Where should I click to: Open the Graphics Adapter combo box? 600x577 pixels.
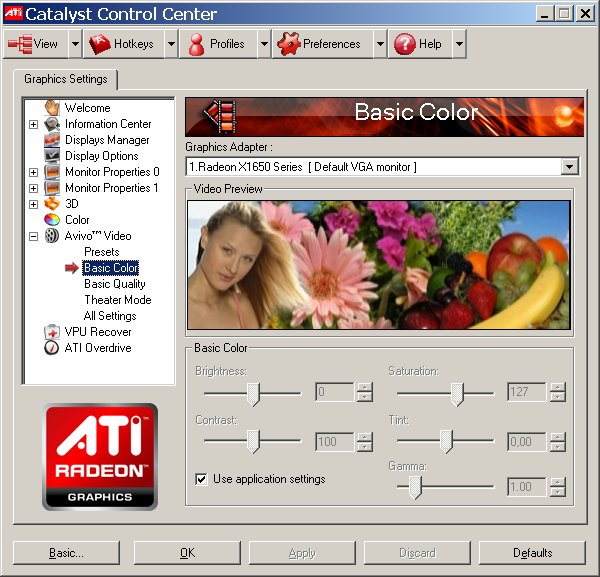[x=382, y=167]
